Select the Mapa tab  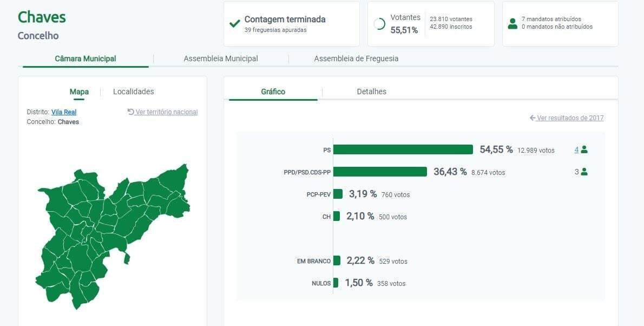pyautogui.click(x=79, y=92)
